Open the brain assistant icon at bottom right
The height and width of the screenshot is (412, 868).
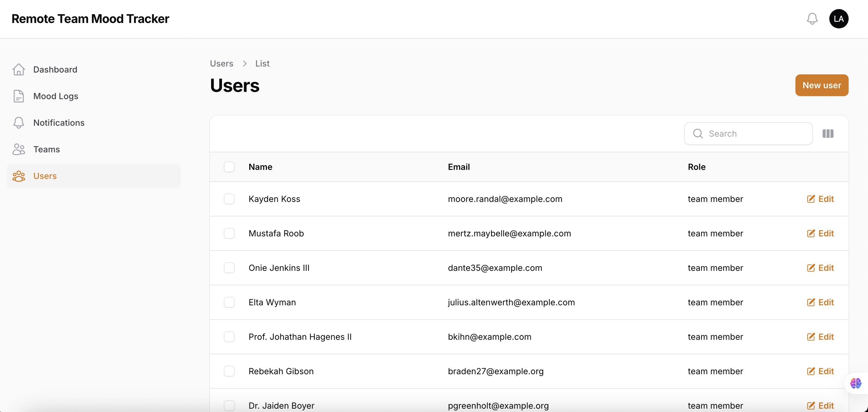coord(855,383)
